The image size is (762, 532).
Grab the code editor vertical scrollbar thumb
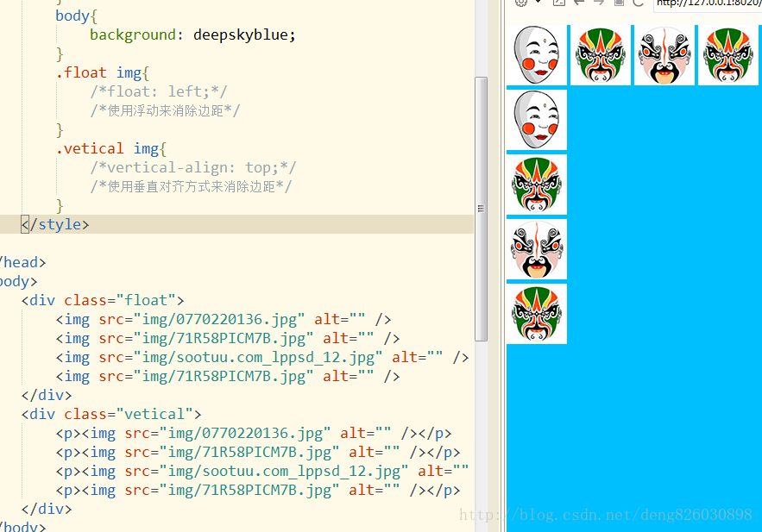point(481,209)
